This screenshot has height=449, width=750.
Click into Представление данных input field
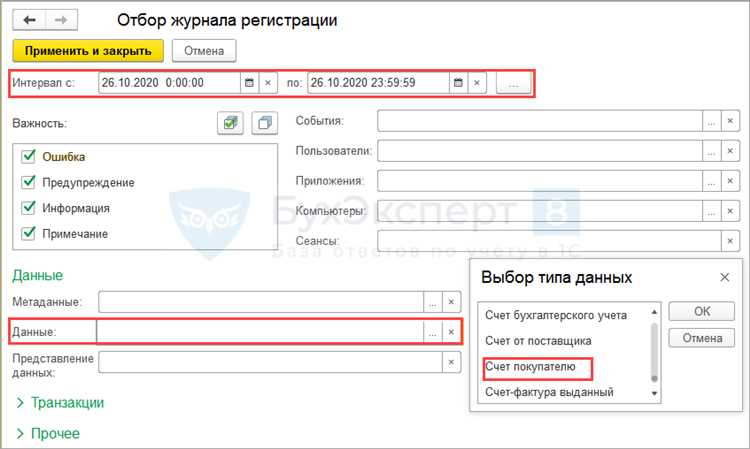[270, 362]
